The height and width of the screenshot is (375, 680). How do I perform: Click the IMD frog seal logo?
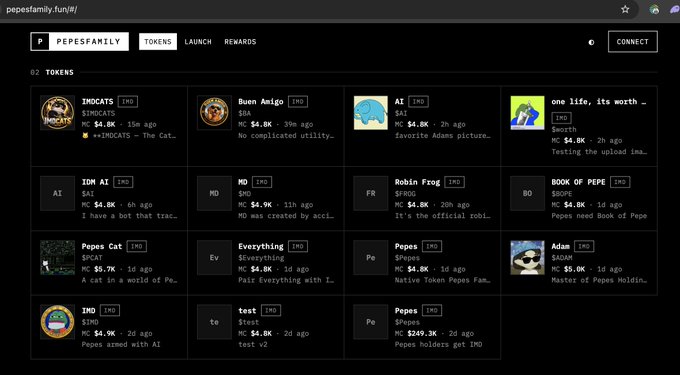57,322
